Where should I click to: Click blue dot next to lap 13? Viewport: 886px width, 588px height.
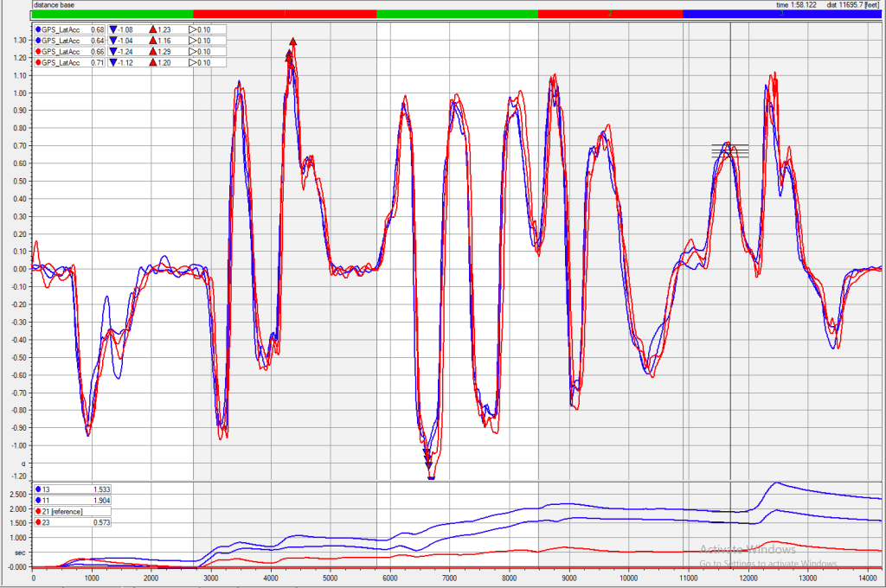(39, 489)
